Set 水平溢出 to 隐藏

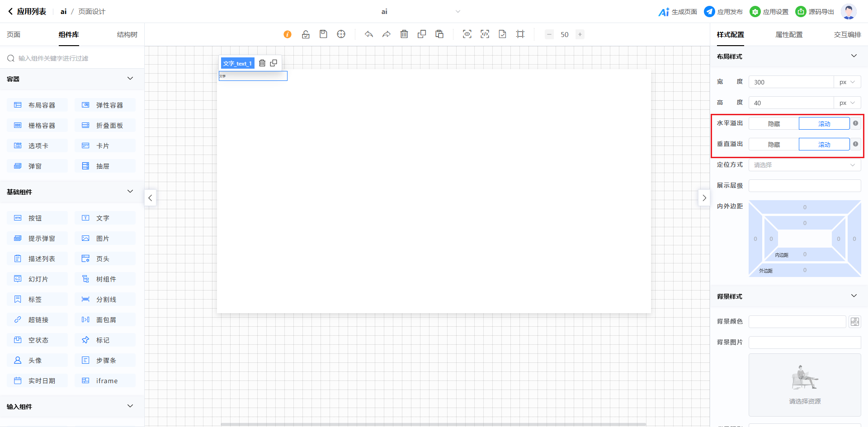[774, 124]
